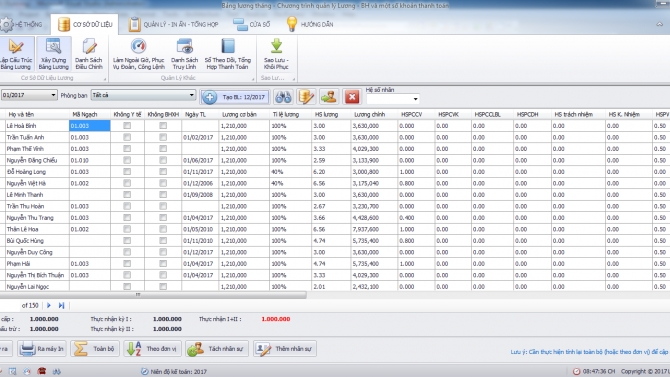Viewport: 670px width, 377px height.
Task: Toggle Không BHXH for Thân Lê Hoa
Action: click(x=163, y=229)
